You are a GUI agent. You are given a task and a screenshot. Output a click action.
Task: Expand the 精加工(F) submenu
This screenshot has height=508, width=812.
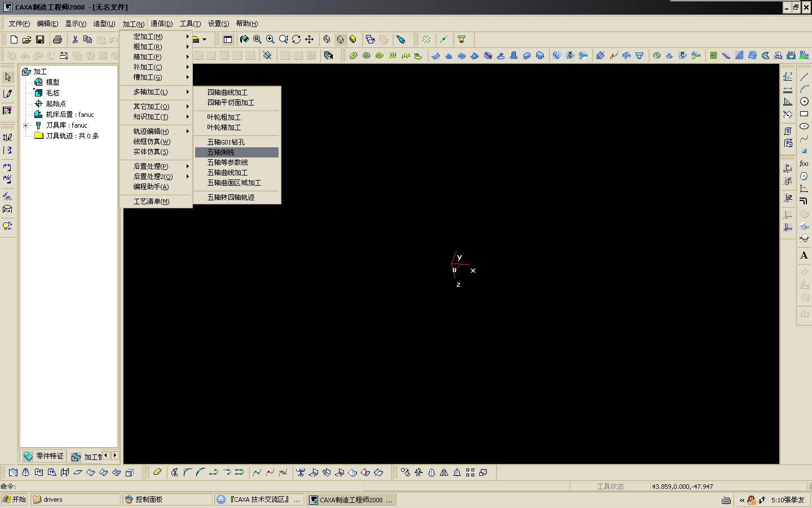(156, 57)
